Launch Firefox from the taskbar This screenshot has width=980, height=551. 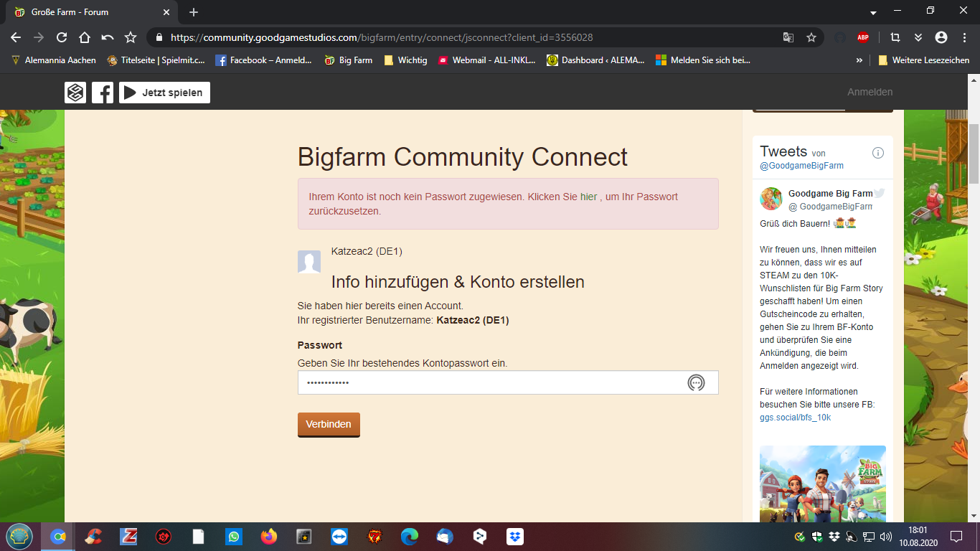(x=269, y=537)
